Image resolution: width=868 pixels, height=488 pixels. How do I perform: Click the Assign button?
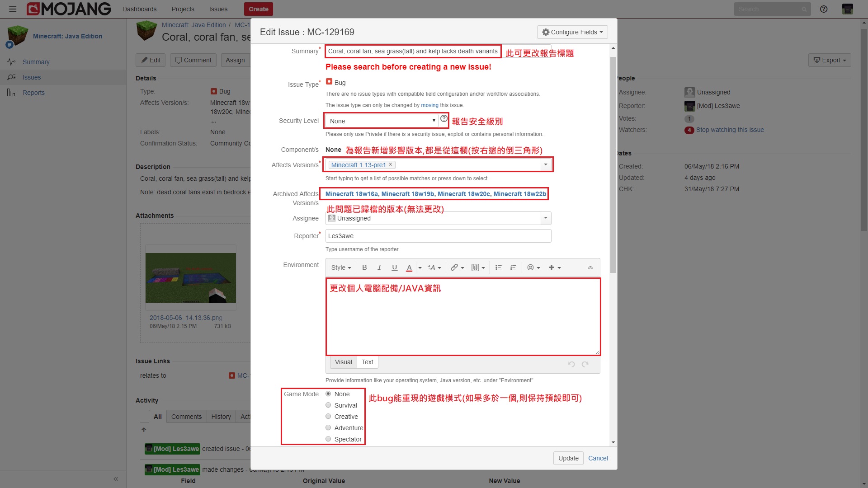coord(235,60)
